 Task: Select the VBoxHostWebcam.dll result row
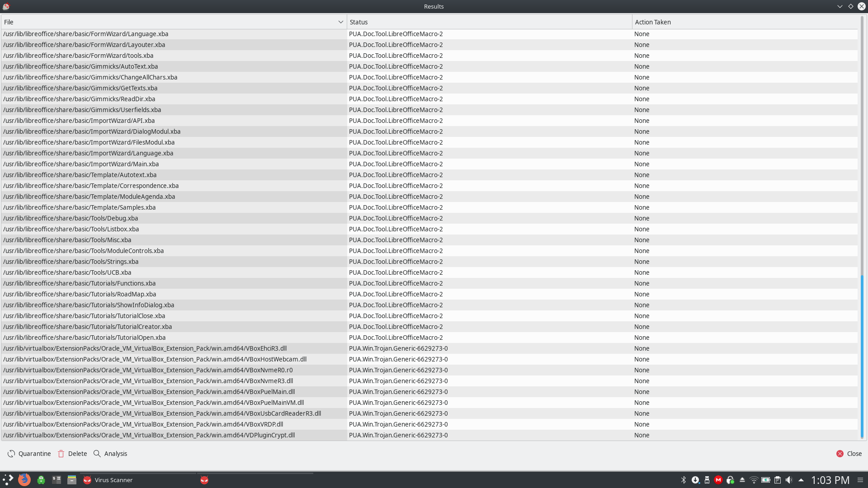[x=155, y=359]
